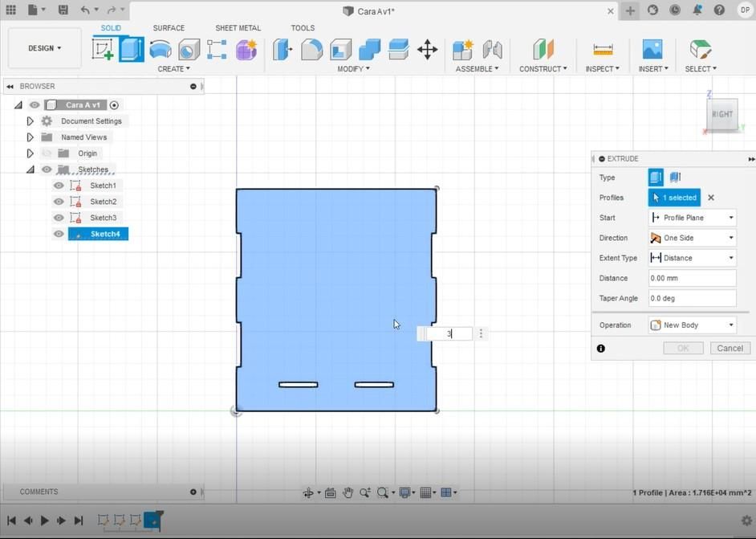Viewport: 756px width, 539px height.
Task: Select the Pan hand tool
Action: [348, 492]
